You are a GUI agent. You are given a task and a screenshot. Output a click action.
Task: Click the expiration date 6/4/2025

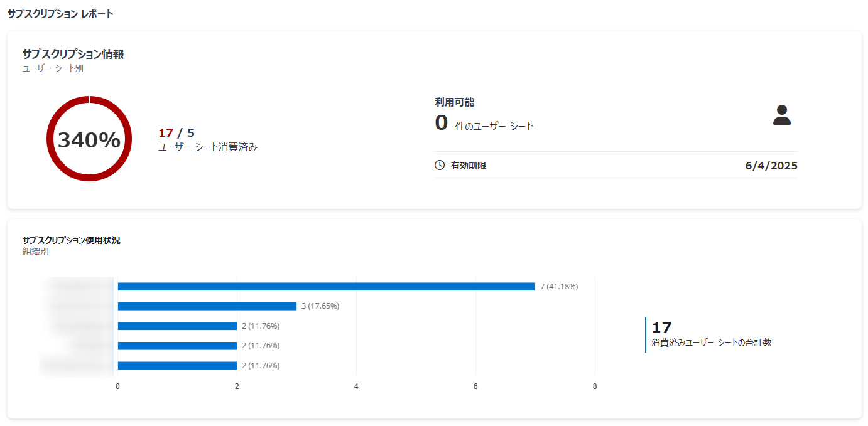[771, 166]
